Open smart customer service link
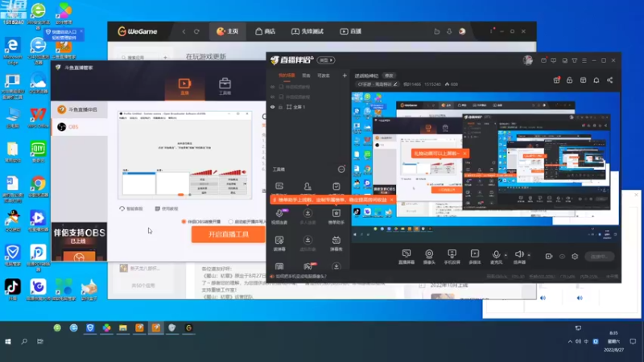Viewport: 644px width, 362px height. (x=131, y=208)
